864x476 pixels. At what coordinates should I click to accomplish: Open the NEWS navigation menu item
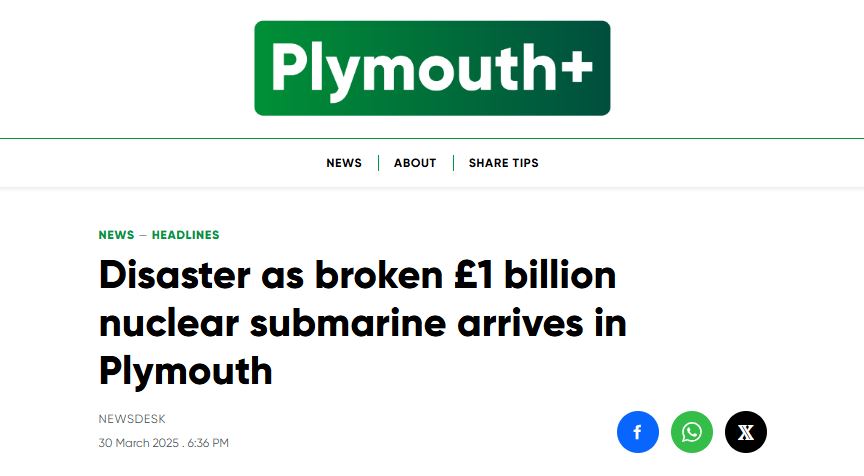click(x=344, y=163)
